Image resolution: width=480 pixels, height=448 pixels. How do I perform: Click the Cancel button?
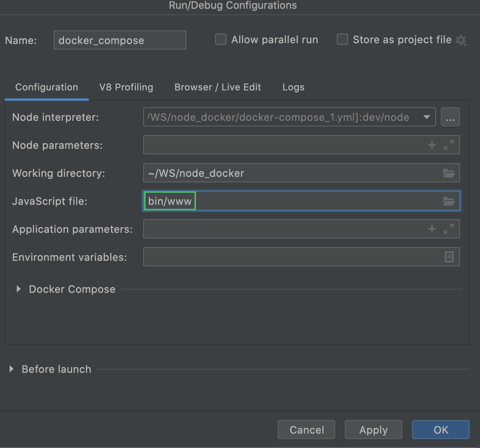click(306, 430)
